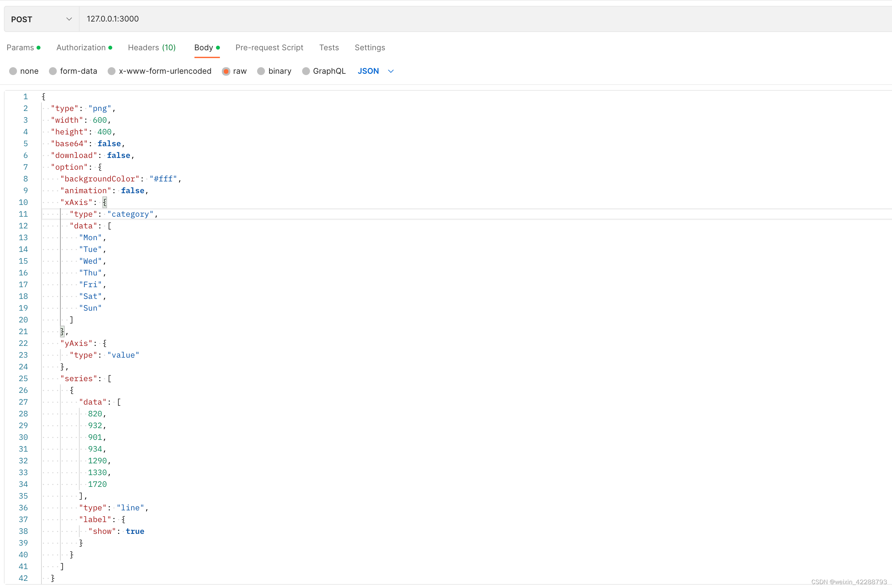The image size is (892, 588).
Task: Select the GraphQL body option
Action: 306,71
